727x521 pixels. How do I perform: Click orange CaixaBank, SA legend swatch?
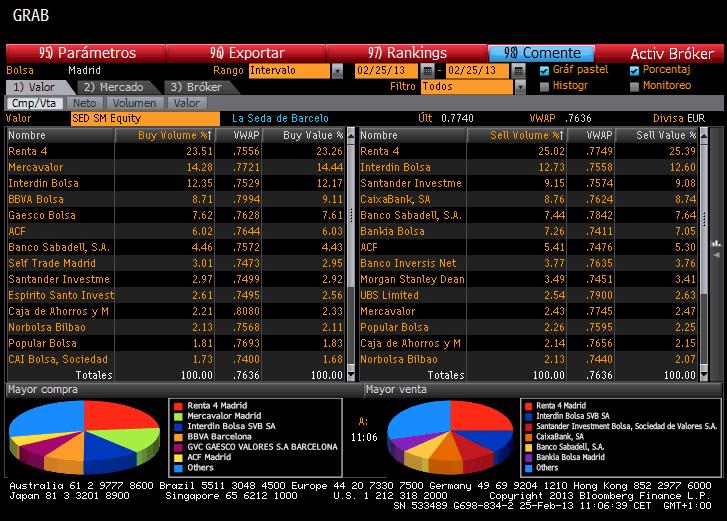(x=529, y=437)
